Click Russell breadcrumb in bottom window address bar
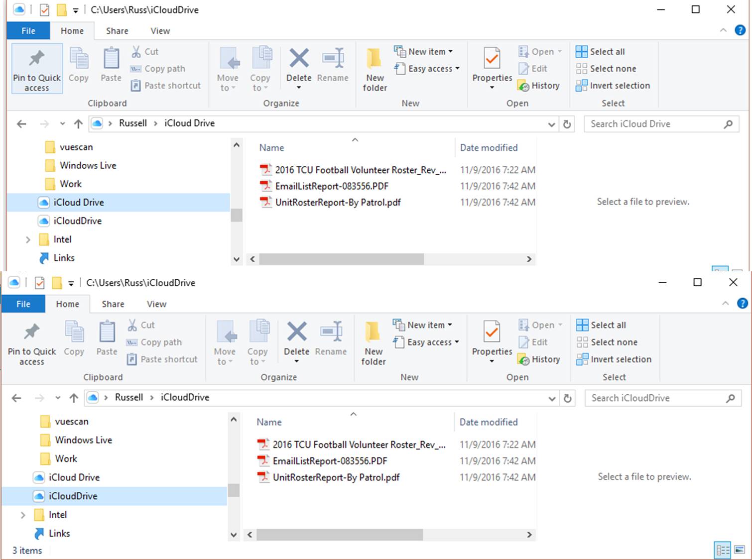 coord(129,397)
